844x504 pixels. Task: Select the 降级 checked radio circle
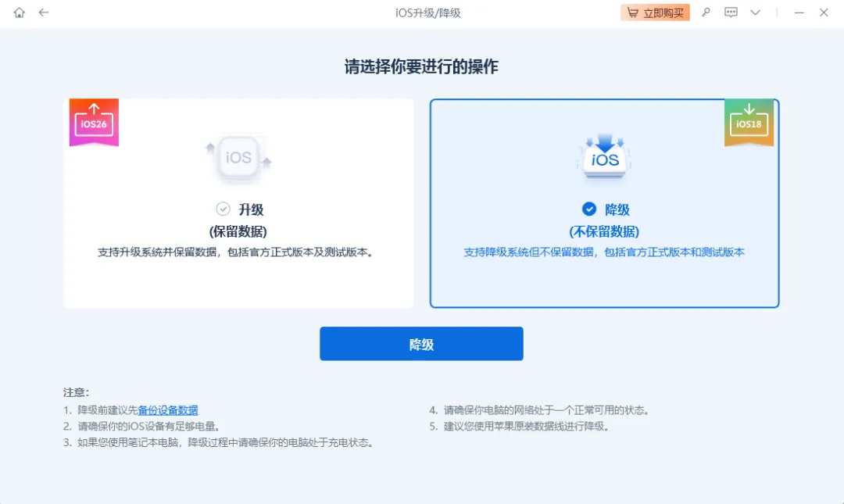[589, 209]
